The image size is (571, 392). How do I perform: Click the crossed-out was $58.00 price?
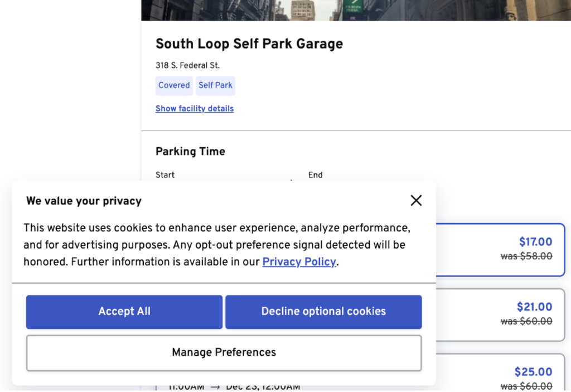[x=526, y=256]
